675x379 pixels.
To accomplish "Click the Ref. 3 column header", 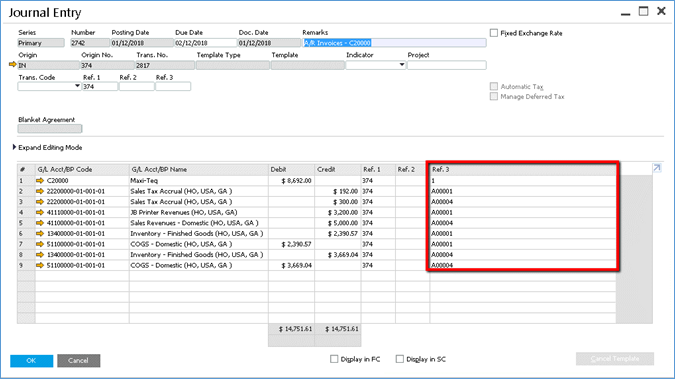I will [x=523, y=169].
